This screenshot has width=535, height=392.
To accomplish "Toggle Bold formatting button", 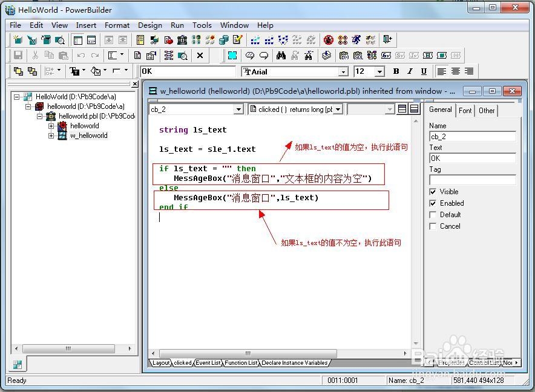I will click(396, 71).
